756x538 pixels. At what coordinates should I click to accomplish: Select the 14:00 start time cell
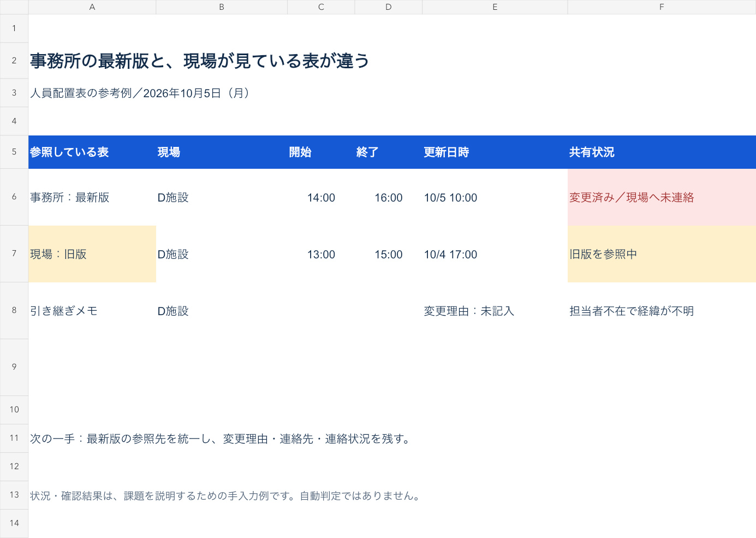(321, 197)
